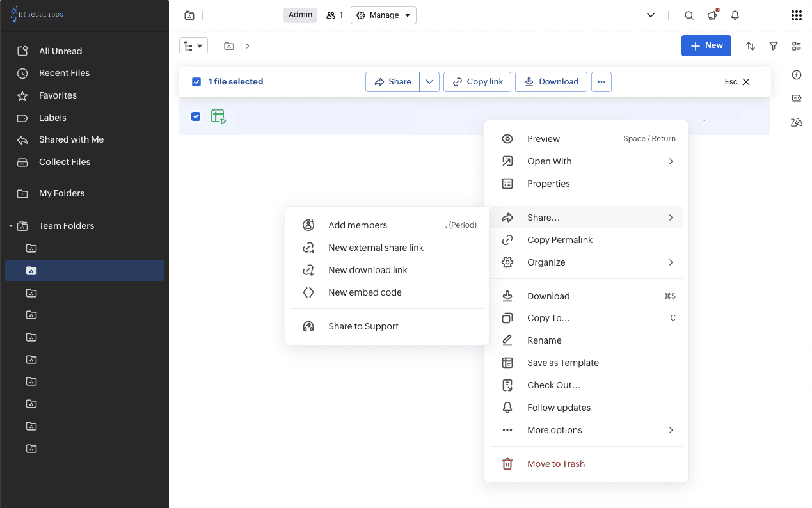Expand the breadcrumb chevron arrow

[248, 46]
